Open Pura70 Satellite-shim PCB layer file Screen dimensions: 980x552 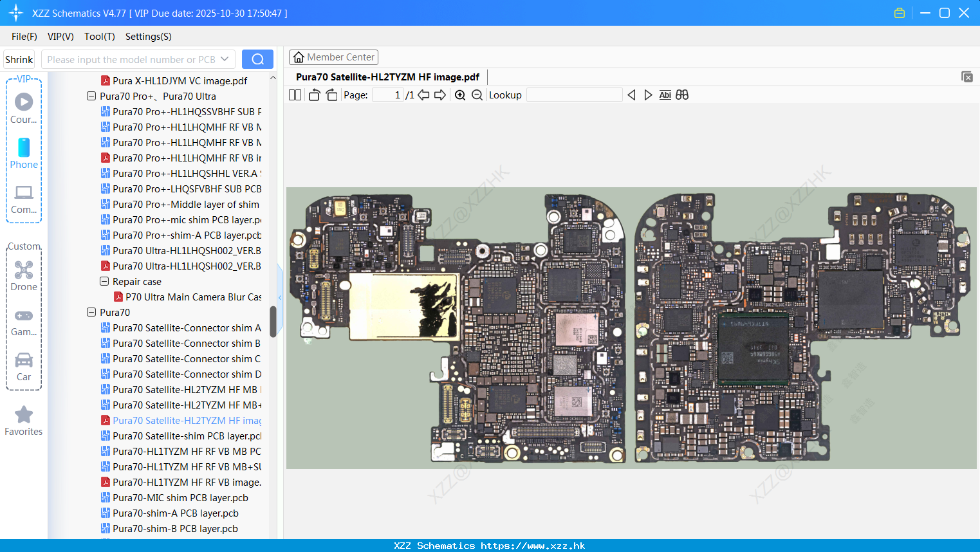tap(181, 436)
